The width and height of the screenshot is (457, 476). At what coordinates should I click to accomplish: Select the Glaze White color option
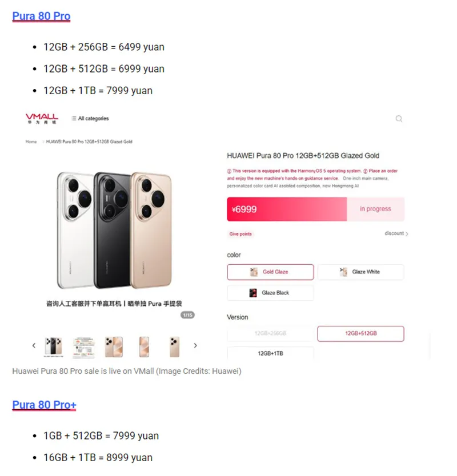361,272
